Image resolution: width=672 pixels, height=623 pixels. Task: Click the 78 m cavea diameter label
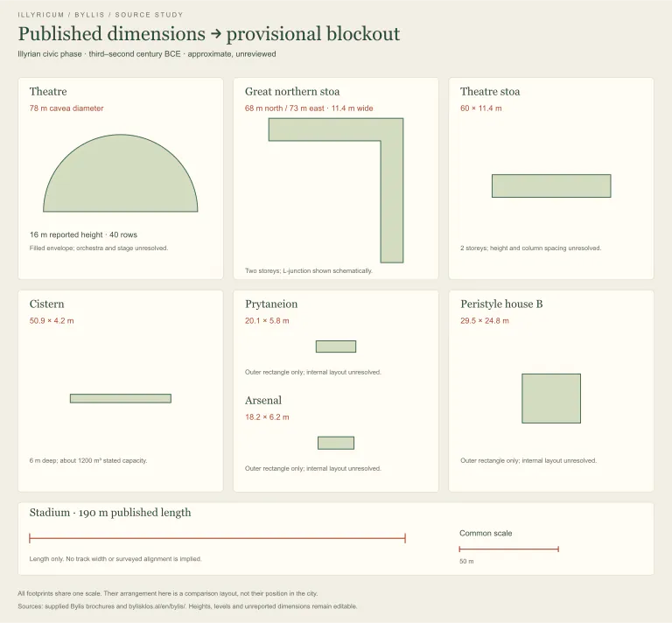point(66,108)
